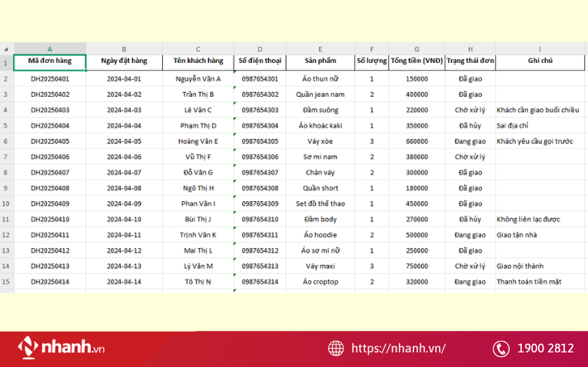Select column G header
Viewport: 588px width, 367px height.
pyautogui.click(x=417, y=49)
